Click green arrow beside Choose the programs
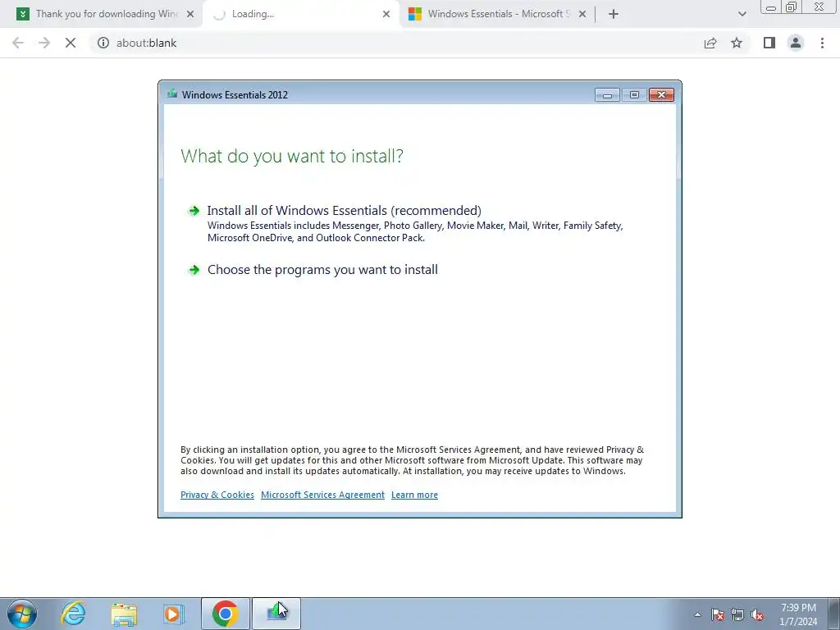Viewport: 840px width, 630px height. [194, 270]
